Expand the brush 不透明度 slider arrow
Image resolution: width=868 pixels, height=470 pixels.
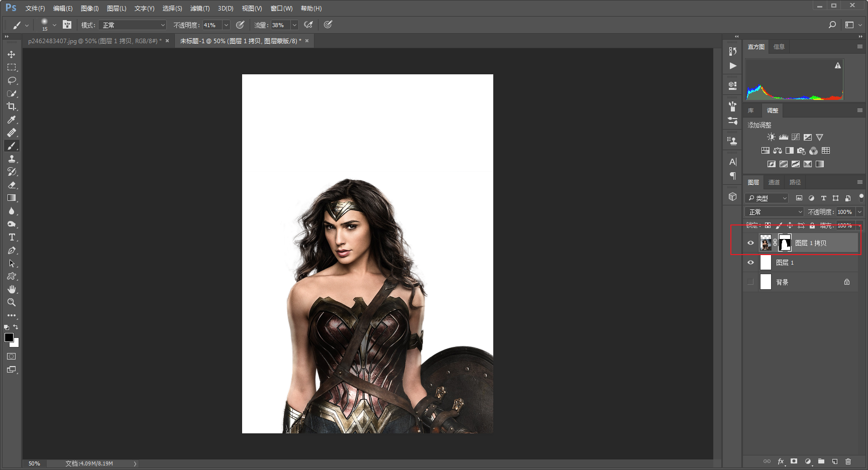coord(226,25)
